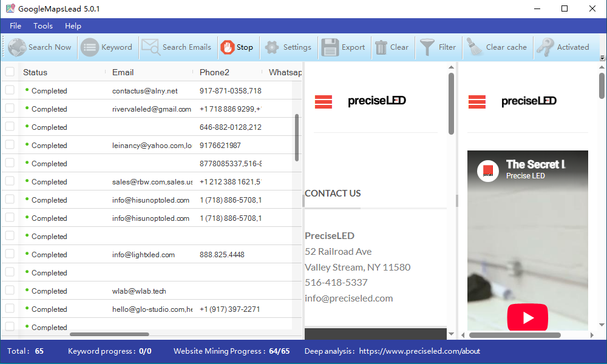Click the CONTACT US heading
Viewport: 607px width, 364px height.
(x=333, y=194)
